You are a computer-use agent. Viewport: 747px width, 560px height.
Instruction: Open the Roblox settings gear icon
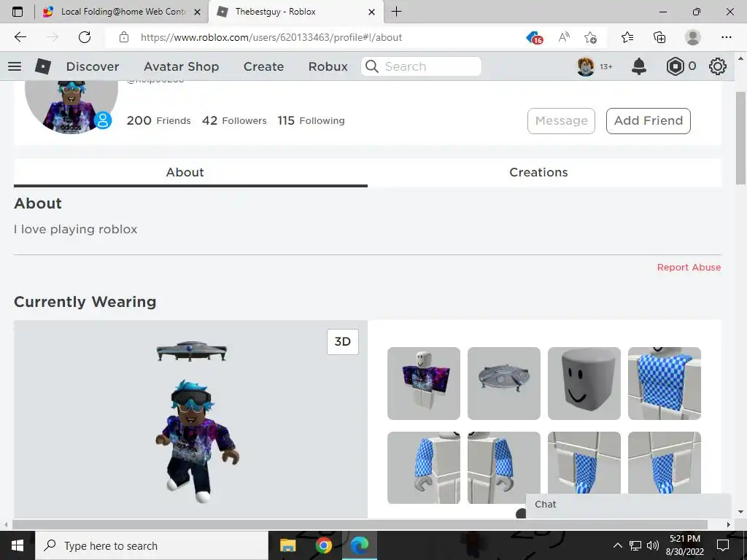[x=718, y=66]
